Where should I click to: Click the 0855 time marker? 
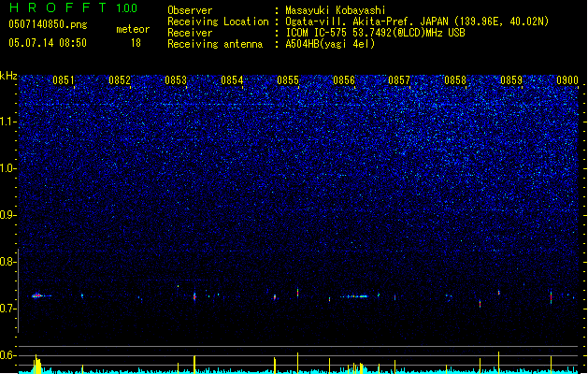tap(288, 80)
